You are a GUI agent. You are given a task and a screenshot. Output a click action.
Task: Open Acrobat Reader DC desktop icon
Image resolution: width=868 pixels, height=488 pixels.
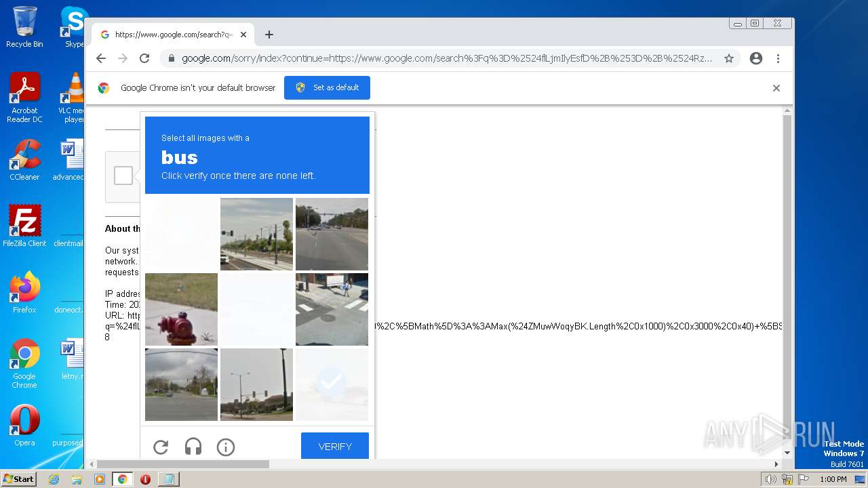click(x=24, y=98)
